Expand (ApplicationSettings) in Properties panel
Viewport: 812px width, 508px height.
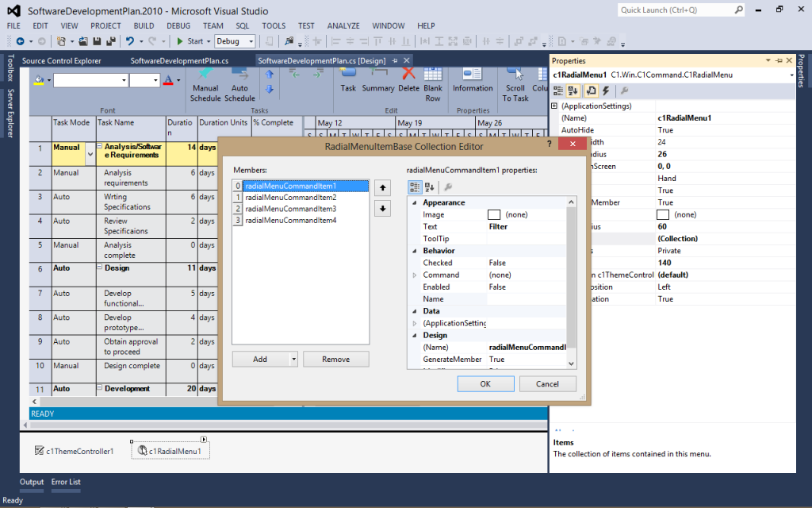coord(554,106)
